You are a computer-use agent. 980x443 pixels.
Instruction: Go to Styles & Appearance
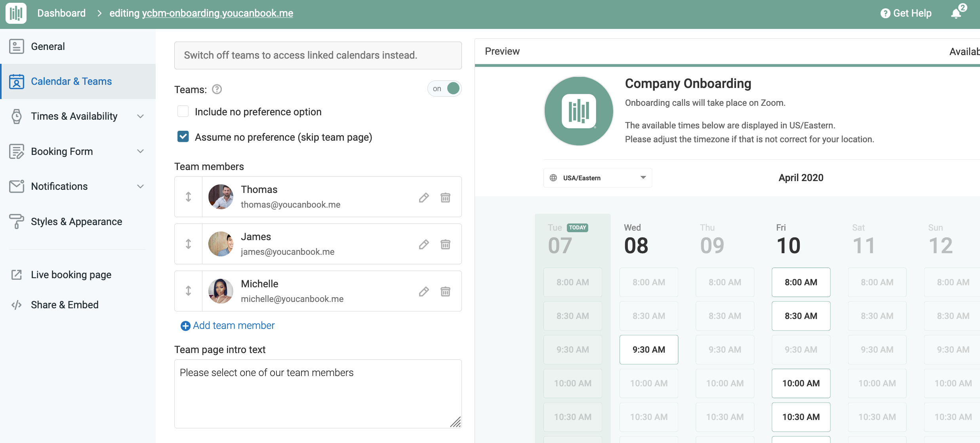[76, 221]
